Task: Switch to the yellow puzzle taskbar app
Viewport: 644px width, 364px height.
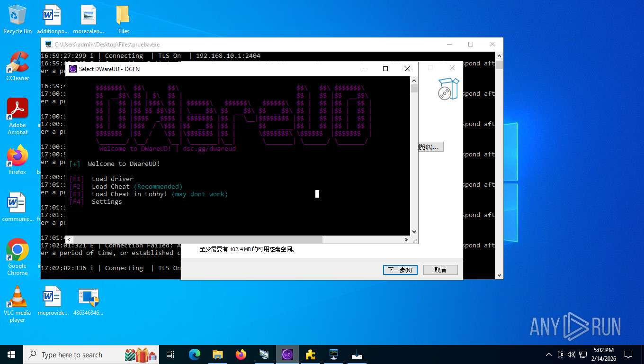Action: click(x=311, y=355)
